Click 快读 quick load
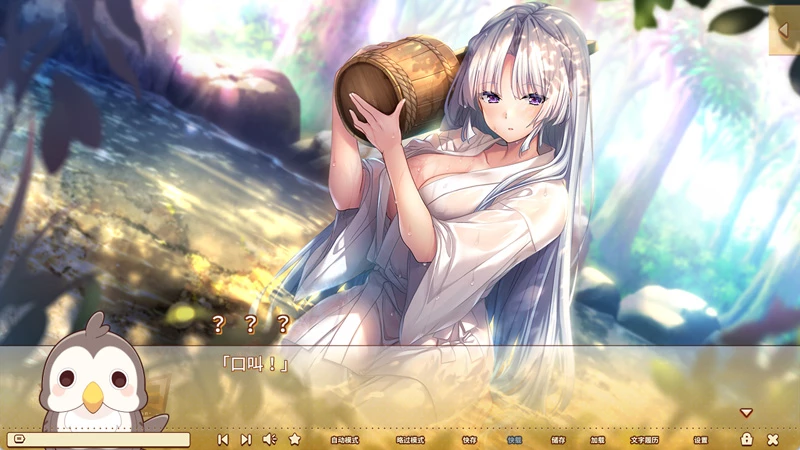This screenshot has width=800, height=450. [514, 440]
